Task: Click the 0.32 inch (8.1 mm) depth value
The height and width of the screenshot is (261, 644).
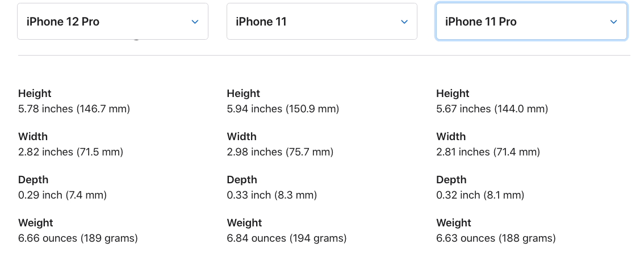Action: [x=480, y=195]
